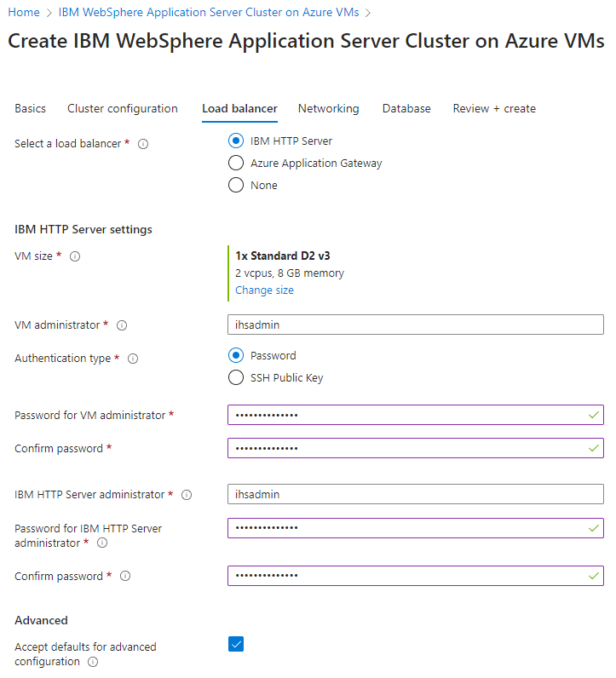
Task: Click the VM administrator text field
Action: (415, 325)
